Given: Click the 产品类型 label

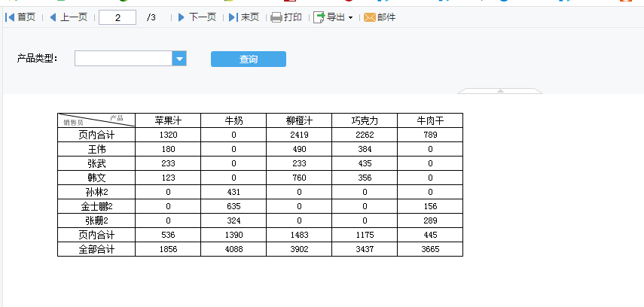Looking at the screenshot, I should [37, 59].
